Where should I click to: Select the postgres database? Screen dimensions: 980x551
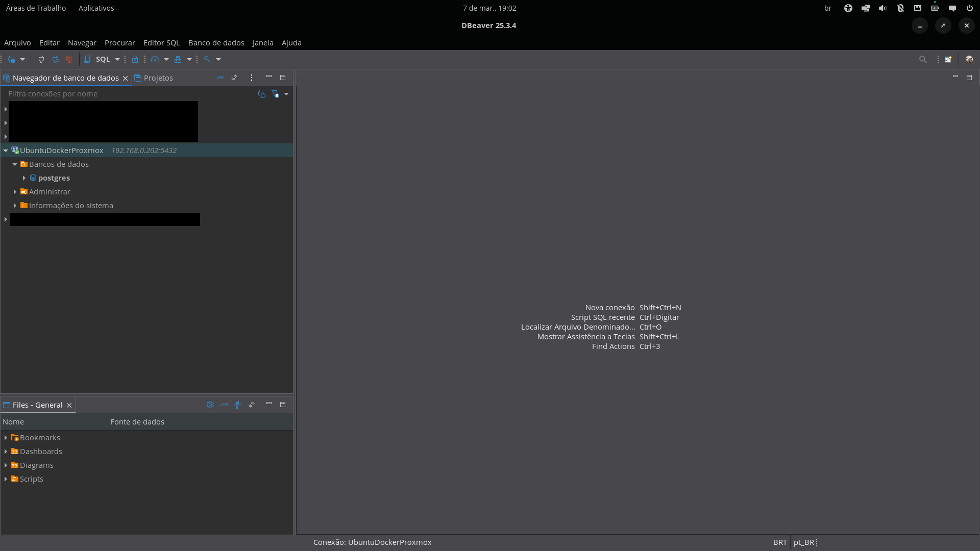(x=54, y=178)
